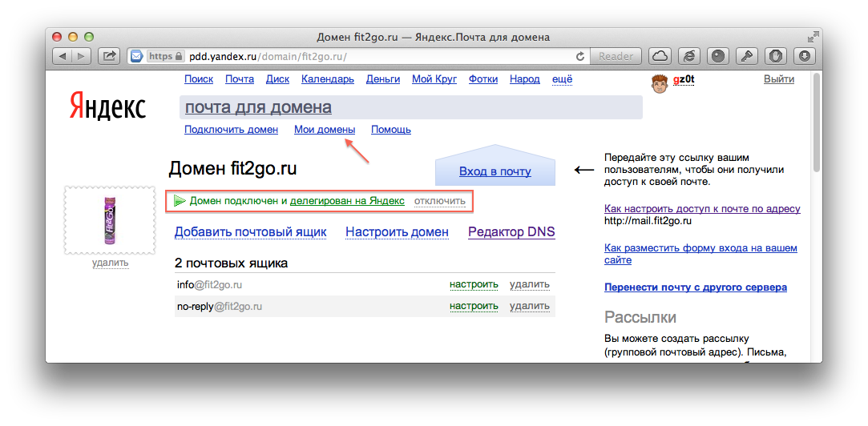Image resolution: width=868 pixels, height=426 pixels.
Task: Open the Фотки link
Action: [483, 79]
